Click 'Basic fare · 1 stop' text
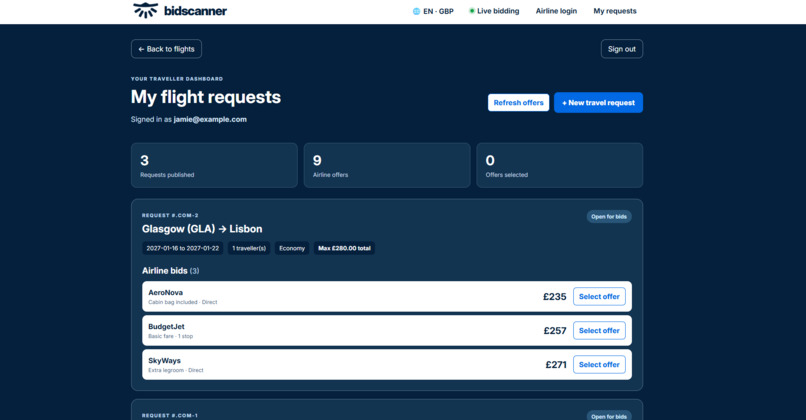The image size is (806, 420). 171,336
